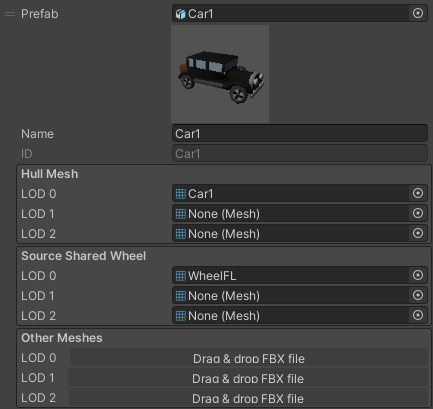Click the Other Meshes header
The image size is (433, 409).
[62, 338]
